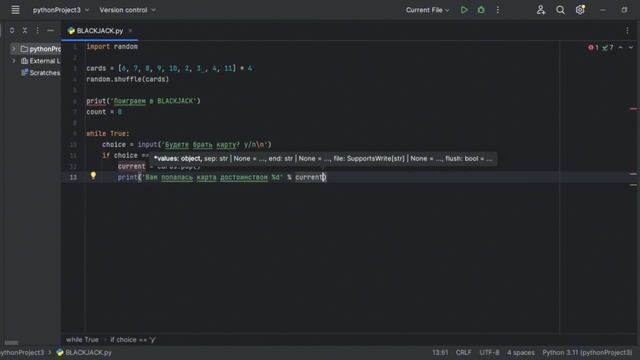Viewport: 640px width, 360px height.
Task: Click pythonProject3 in bottom navigation bar
Action: 22,353
